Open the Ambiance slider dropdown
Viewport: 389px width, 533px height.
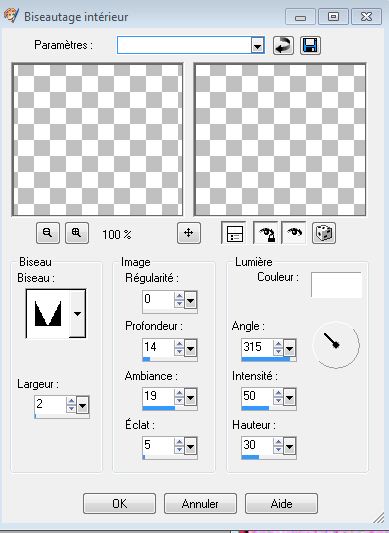click(x=190, y=397)
